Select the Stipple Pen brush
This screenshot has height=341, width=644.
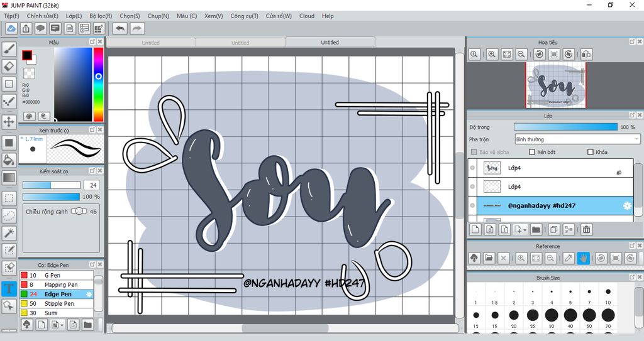coord(57,304)
